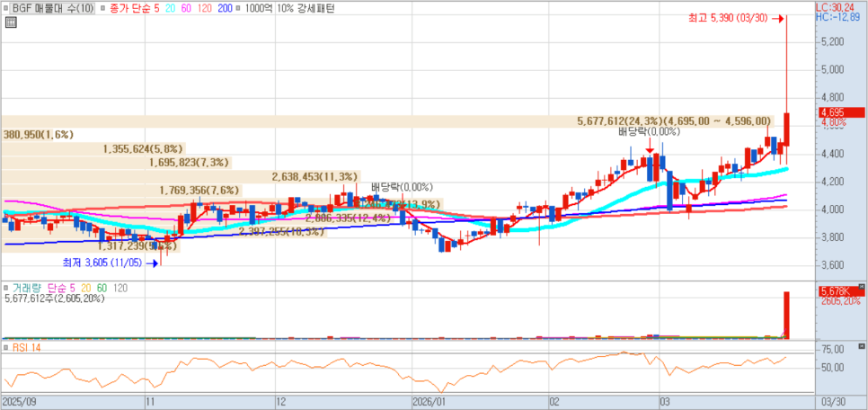Click the green 60 volume average period
Viewport: 868px width, 410px height.
point(102,288)
